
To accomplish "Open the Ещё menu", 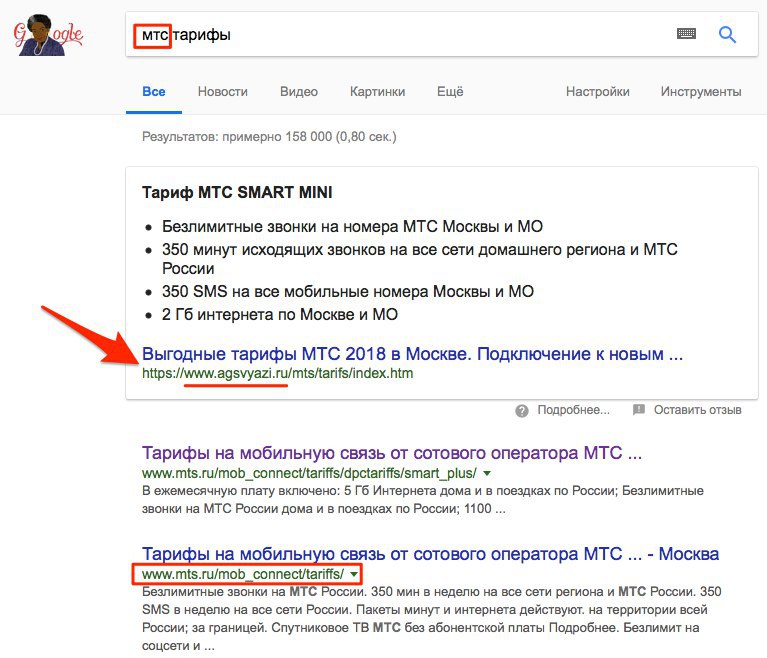I will (450, 91).
